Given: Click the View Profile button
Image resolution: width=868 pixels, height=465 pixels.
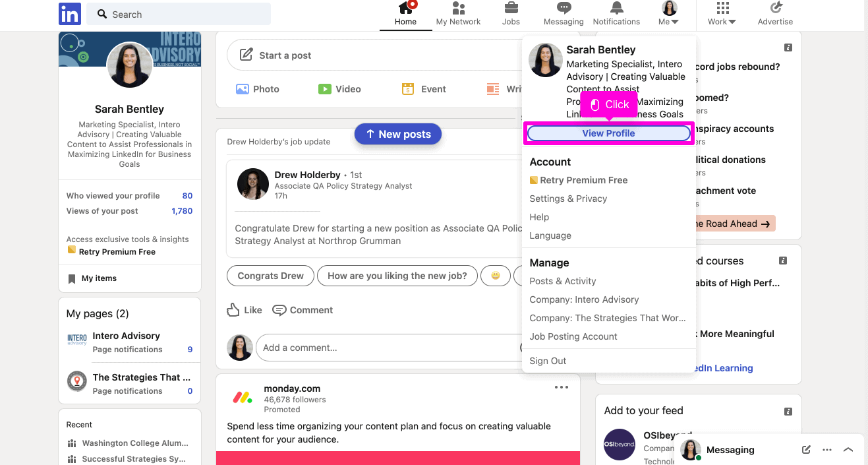Looking at the screenshot, I should point(609,133).
